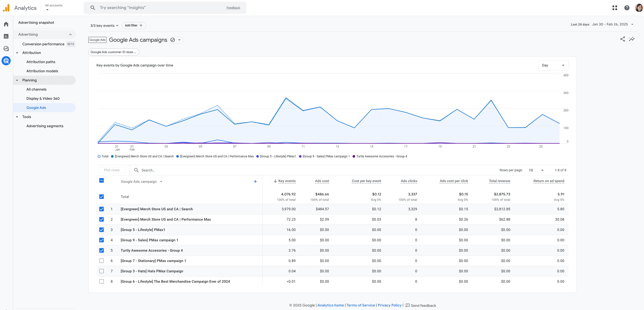The width and height of the screenshot is (644, 310).
Task: Open the Home icon in left rail
Action: tap(6, 24)
